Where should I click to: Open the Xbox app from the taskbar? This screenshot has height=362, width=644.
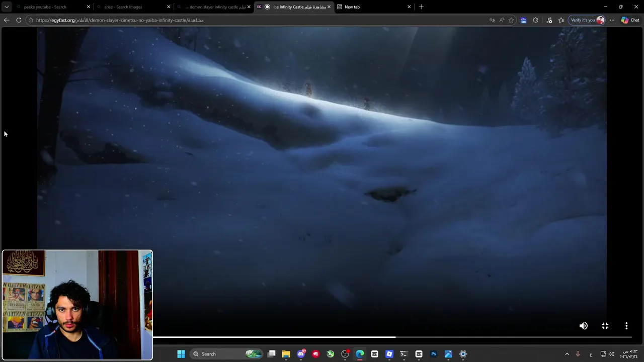330,354
